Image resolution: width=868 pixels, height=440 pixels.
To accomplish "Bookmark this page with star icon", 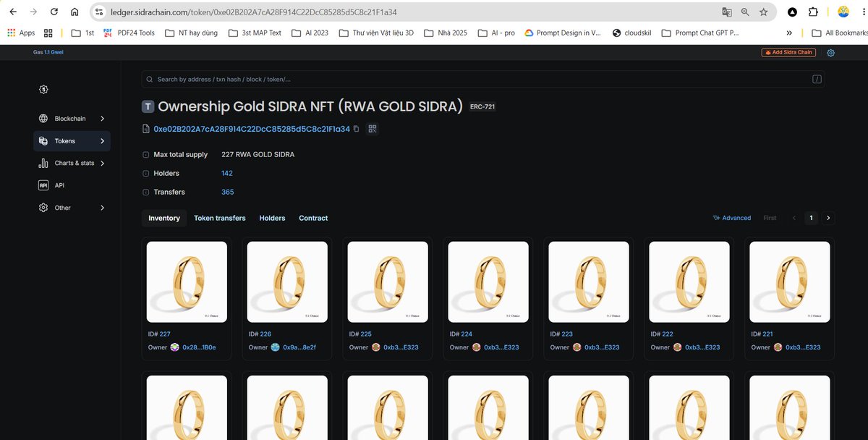I will click(764, 12).
